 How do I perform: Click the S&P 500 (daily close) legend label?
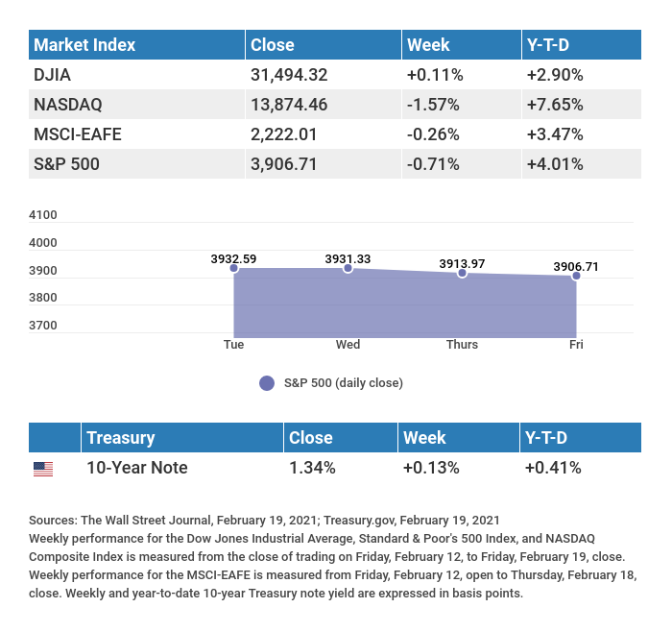[343, 383]
